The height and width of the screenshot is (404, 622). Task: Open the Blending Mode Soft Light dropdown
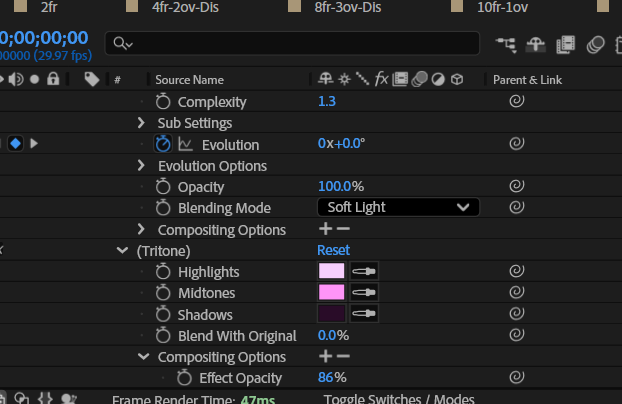398,208
